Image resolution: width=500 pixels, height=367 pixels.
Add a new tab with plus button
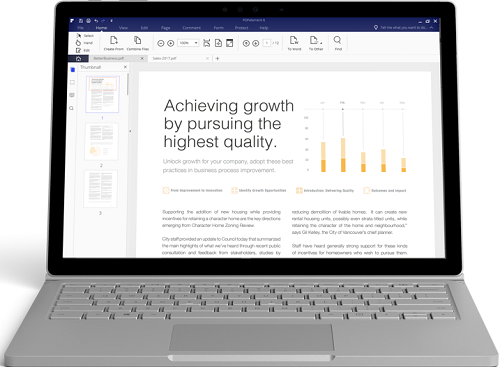217,58
